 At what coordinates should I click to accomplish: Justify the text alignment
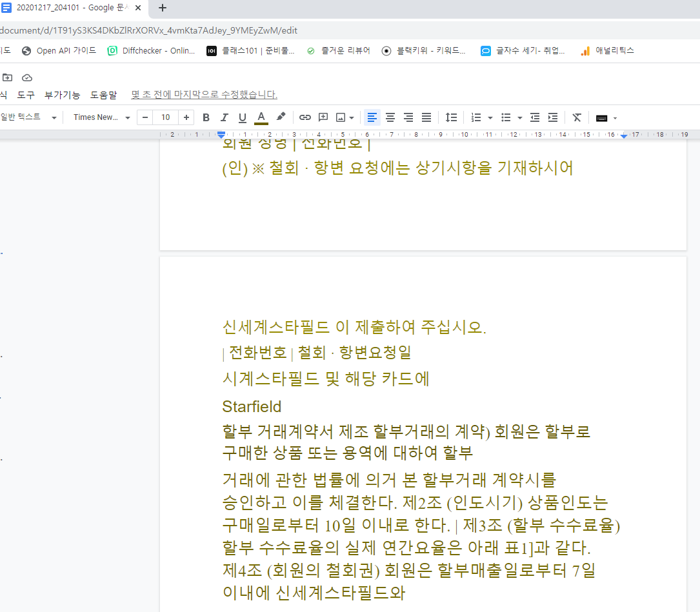point(427,117)
